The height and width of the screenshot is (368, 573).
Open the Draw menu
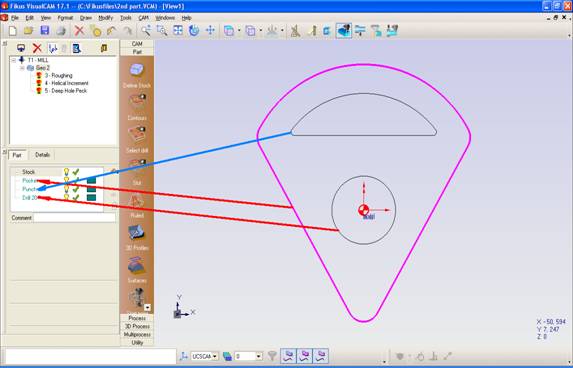tap(86, 18)
